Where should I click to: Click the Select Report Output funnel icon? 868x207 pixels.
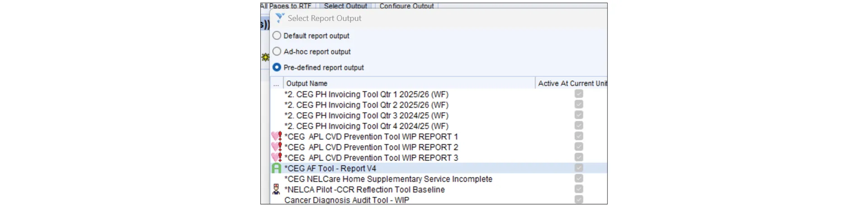pyautogui.click(x=280, y=18)
